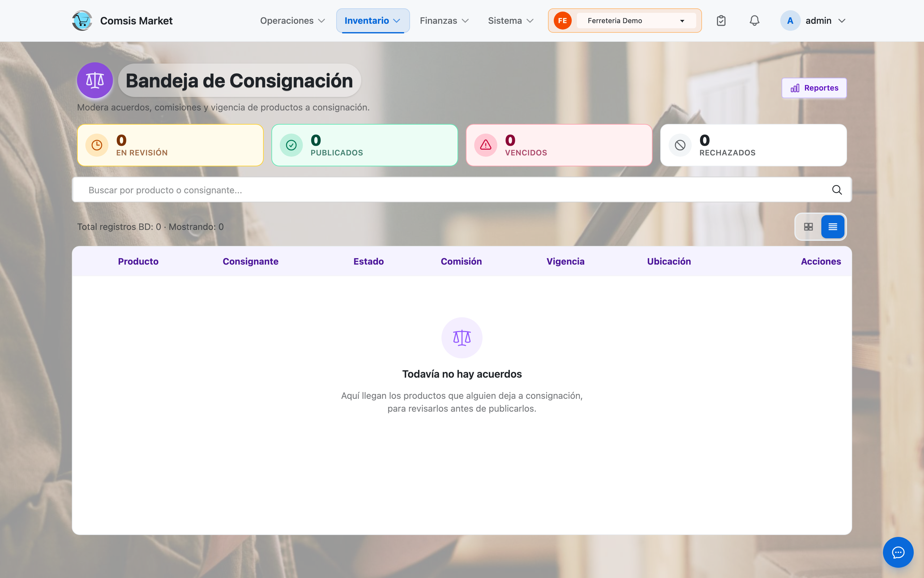924x578 pixels.
Task: Open the Reportes button
Action: tap(814, 88)
